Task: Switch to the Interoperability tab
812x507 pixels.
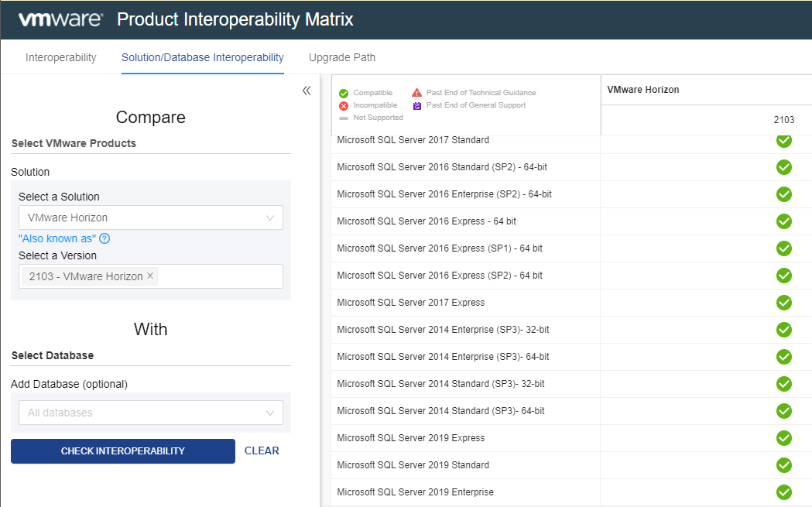Action: (x=61, y=57)
